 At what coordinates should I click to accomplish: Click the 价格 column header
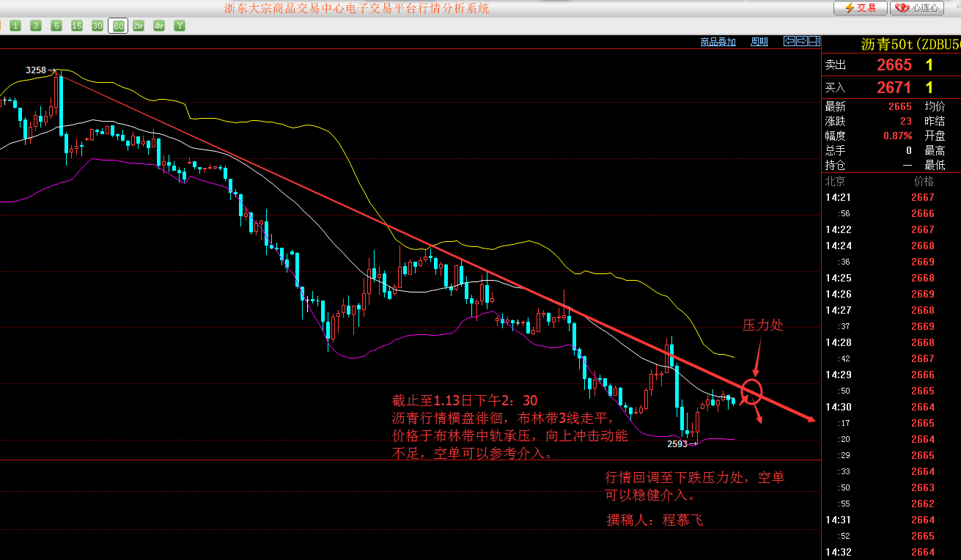point(924,181)
